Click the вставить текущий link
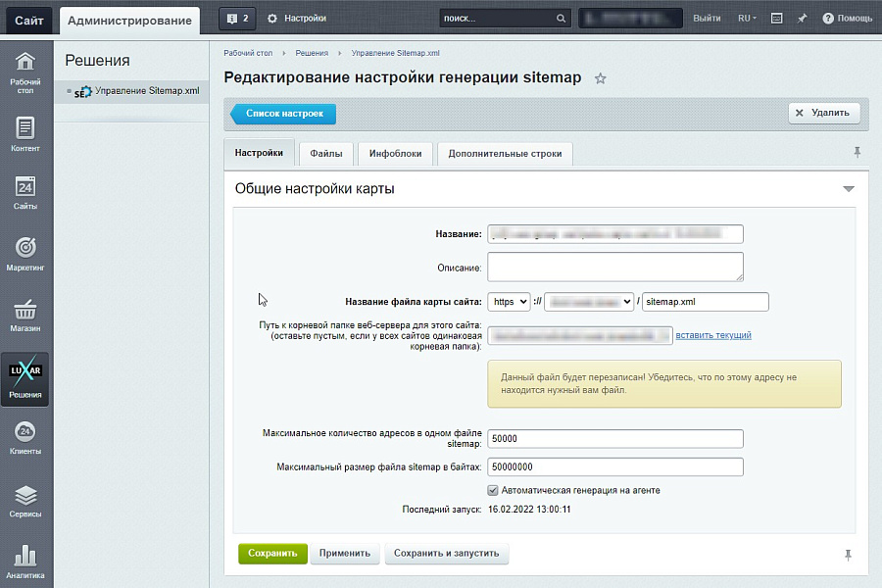 (713, 335)
